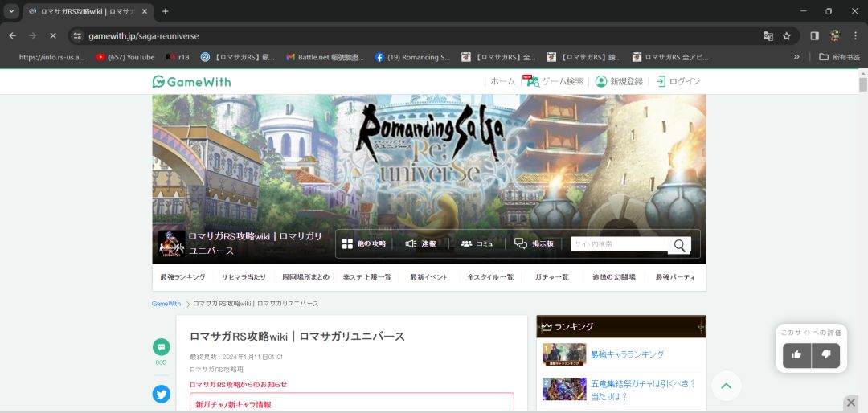Click ログイン login link
Screen dimensions: 868x413
678,81
